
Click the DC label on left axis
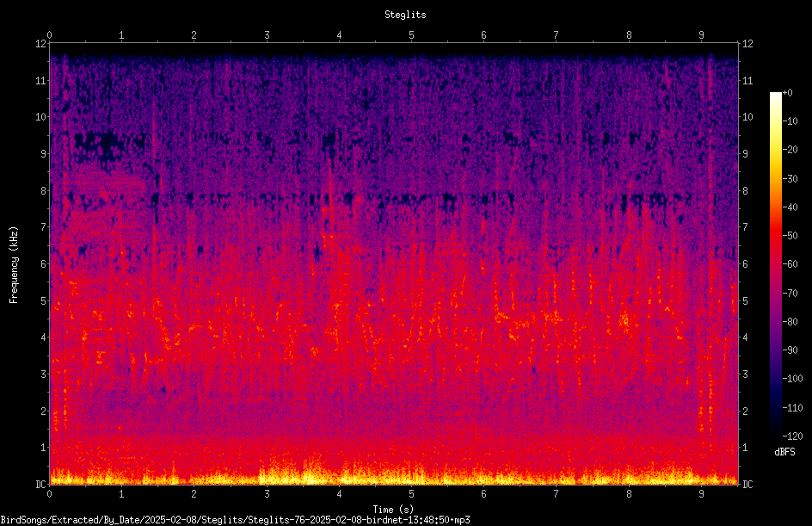pyautogui.click(x=41, y=485)
